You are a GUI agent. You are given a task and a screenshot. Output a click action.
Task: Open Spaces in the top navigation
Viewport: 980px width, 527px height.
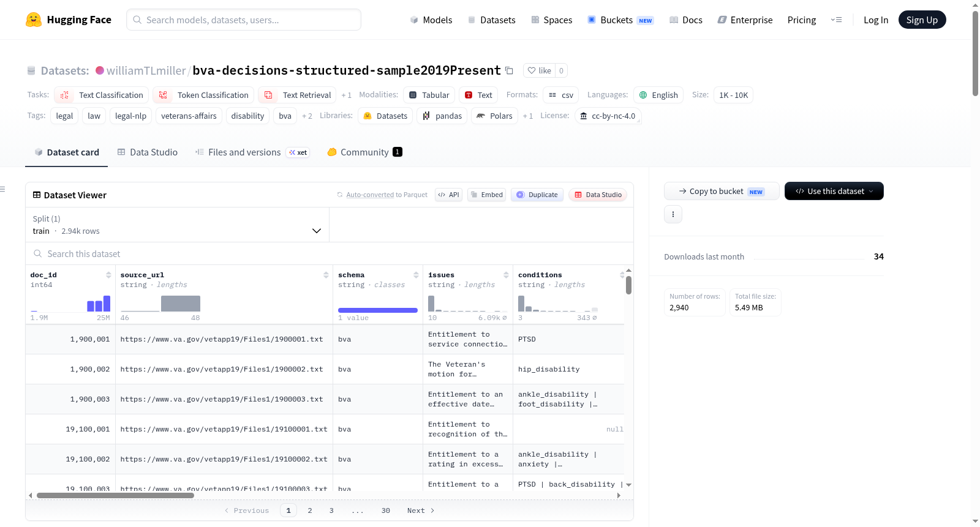pos(552,20)
